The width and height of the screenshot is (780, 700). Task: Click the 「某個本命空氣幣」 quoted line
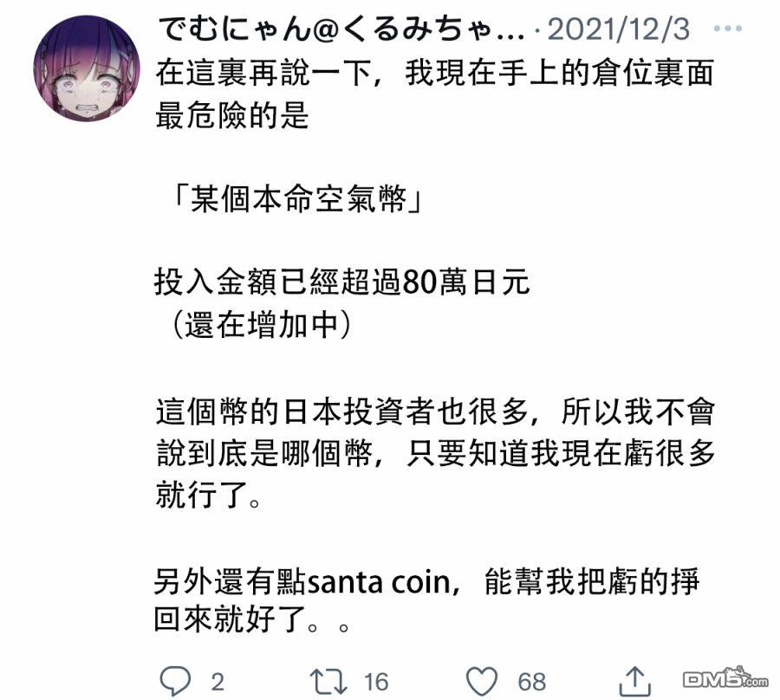(296, 200)
